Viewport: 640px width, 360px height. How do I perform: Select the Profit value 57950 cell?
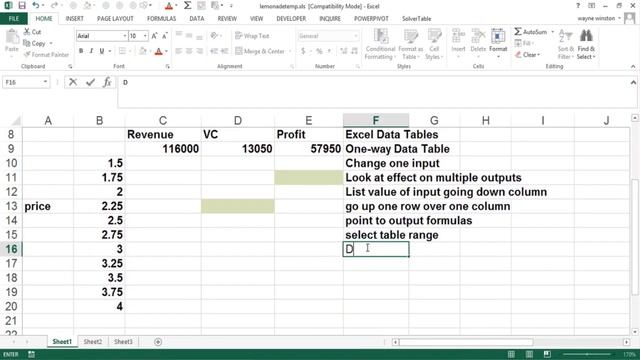[309, 149]
